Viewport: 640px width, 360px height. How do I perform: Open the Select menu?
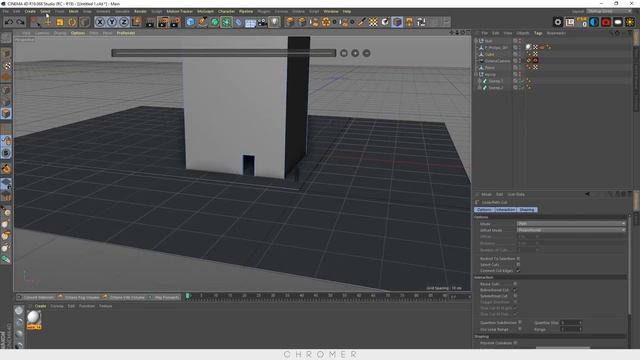(45, 11)
